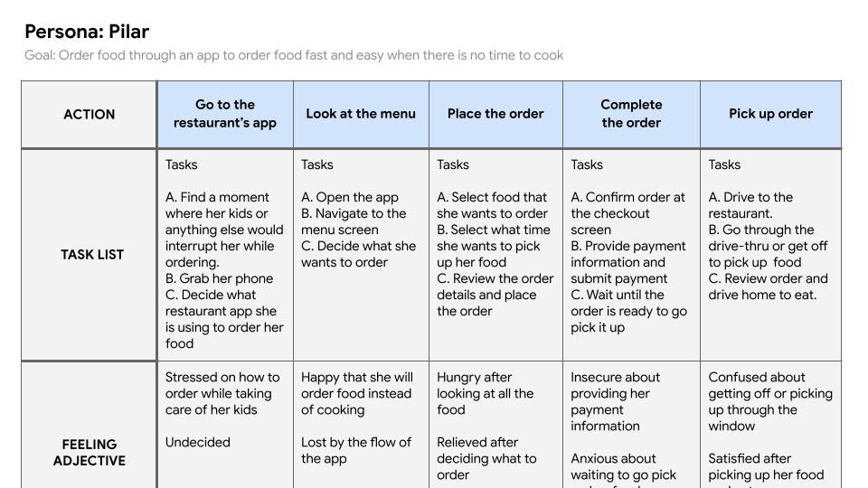Select the Goal subtitle text line
This screenshot has height=488, width=868.
[294, 55]
